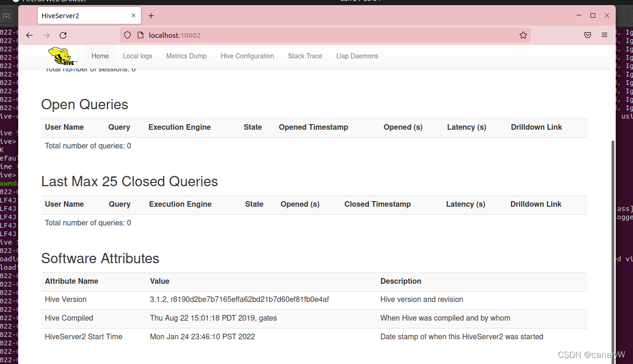Screen dimensions: 633x364
Task: Select the HiveServer2 browser tab
Action: coord(89,15)
